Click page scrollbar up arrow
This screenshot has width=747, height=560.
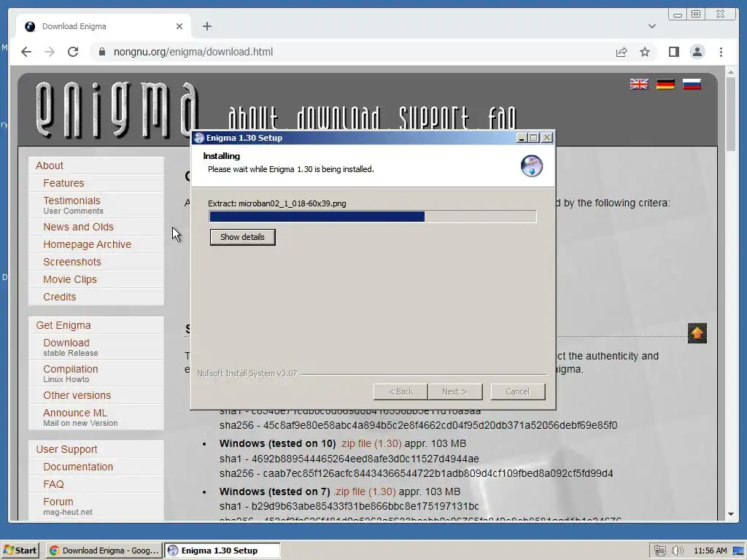tap(731, 72)
